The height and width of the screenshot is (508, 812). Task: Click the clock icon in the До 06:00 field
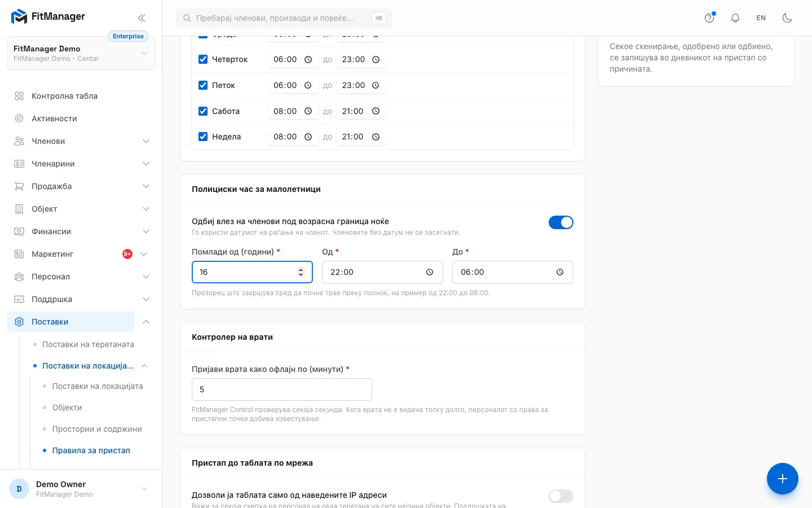click(560, 272)
